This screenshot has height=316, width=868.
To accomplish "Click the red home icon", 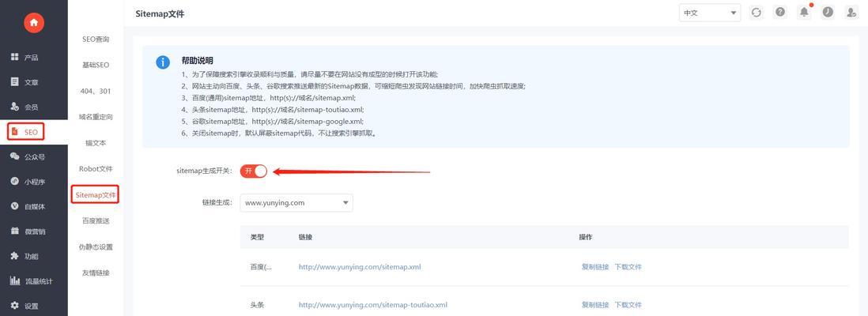I will 34,23.
